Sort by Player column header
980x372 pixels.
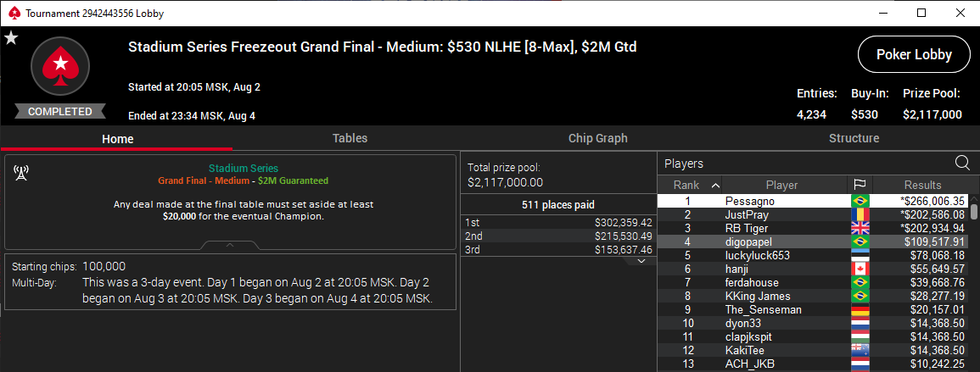[x=781, y=185]
